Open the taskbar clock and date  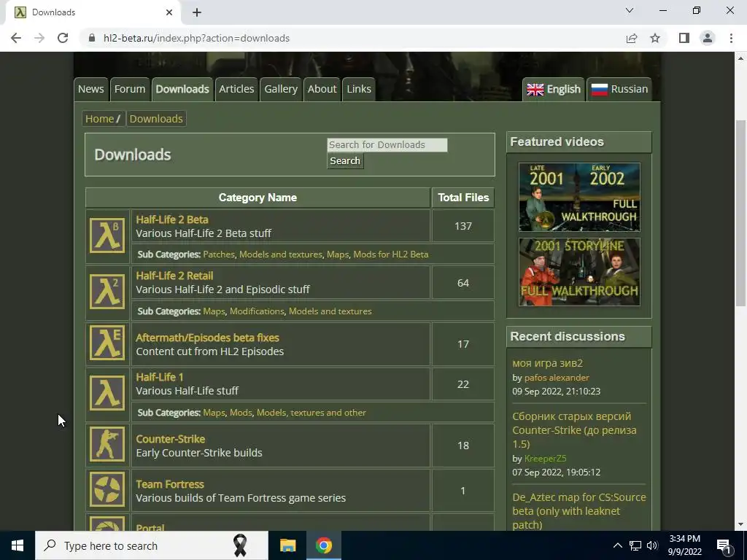(684, 545)
